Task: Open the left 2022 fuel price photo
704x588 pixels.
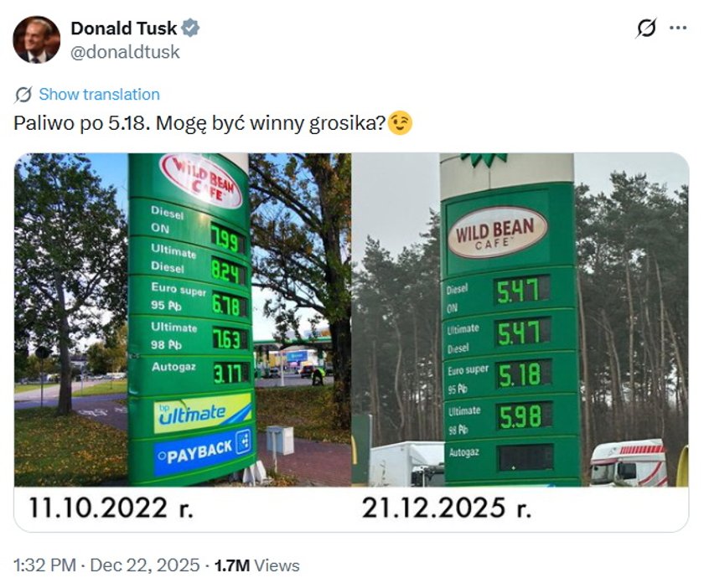Action: (x=183, y=318)
